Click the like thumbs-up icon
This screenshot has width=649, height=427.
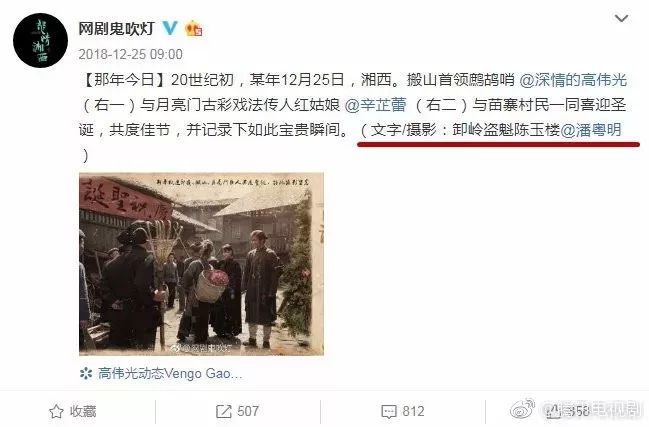[553, 410]
